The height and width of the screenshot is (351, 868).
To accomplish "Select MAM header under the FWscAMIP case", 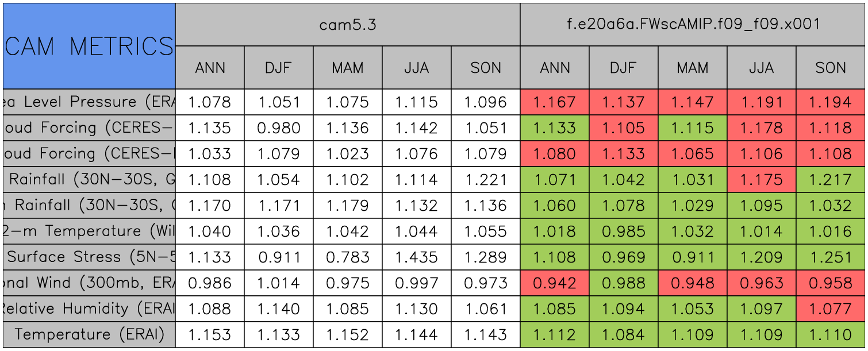I will (693, 68).
